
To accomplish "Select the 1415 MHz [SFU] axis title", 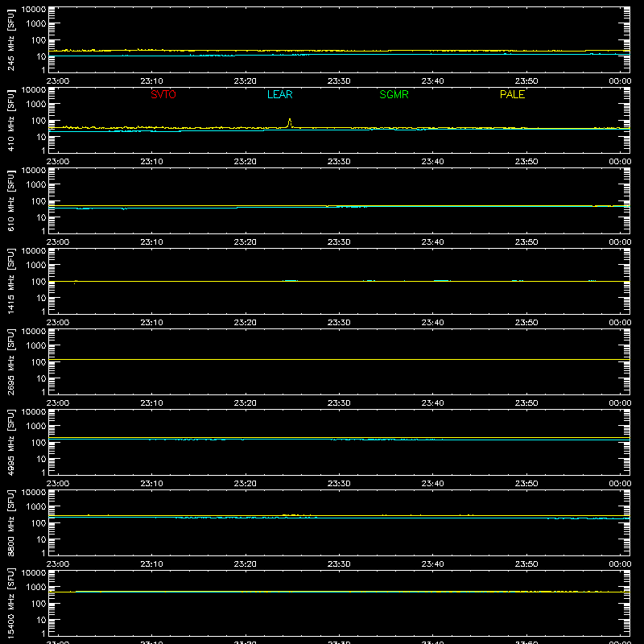I will coord(10,281).
